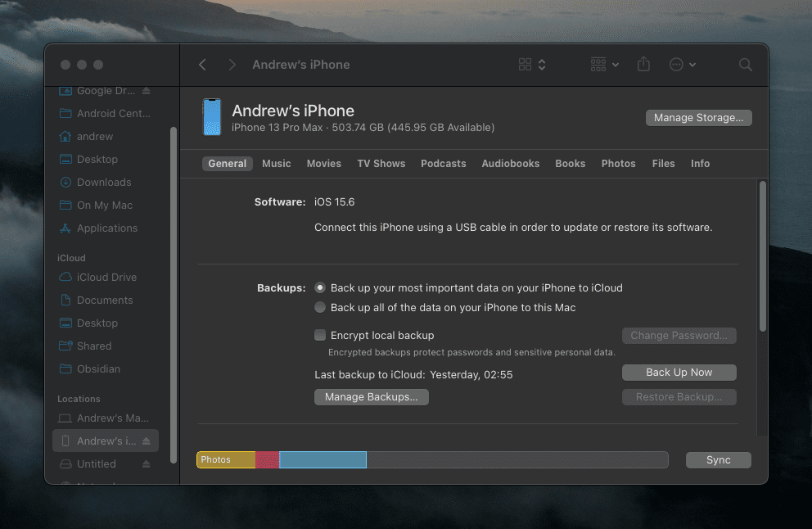Viewport: 812px width, 529px height.
Task: Enable Encrypt local backup checkbox
Action: (x=320, y=335)
